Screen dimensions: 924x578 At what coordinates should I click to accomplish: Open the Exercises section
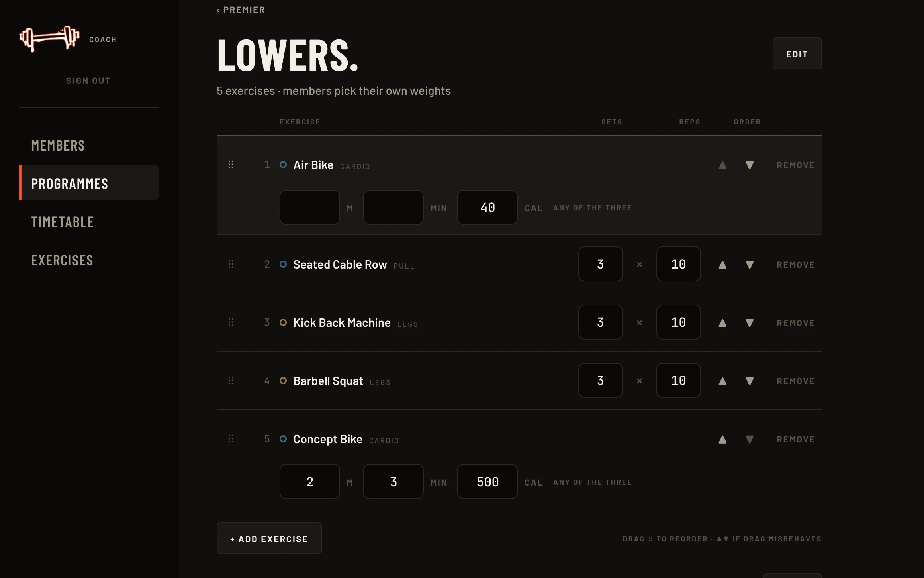62,260
